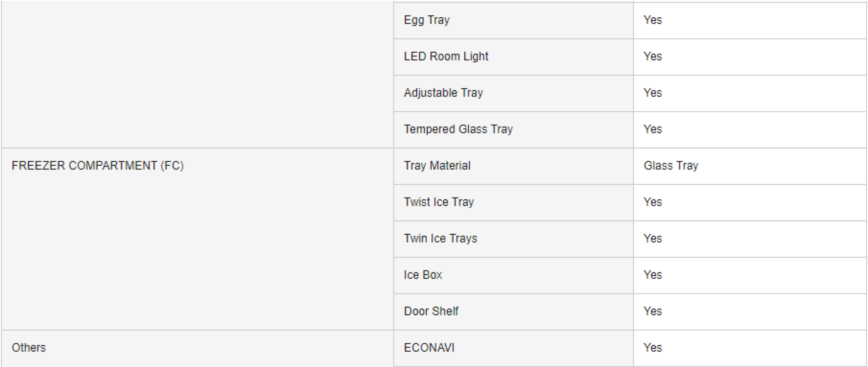
Task: Select the Others category heading
Action: [x=29, y=348]
